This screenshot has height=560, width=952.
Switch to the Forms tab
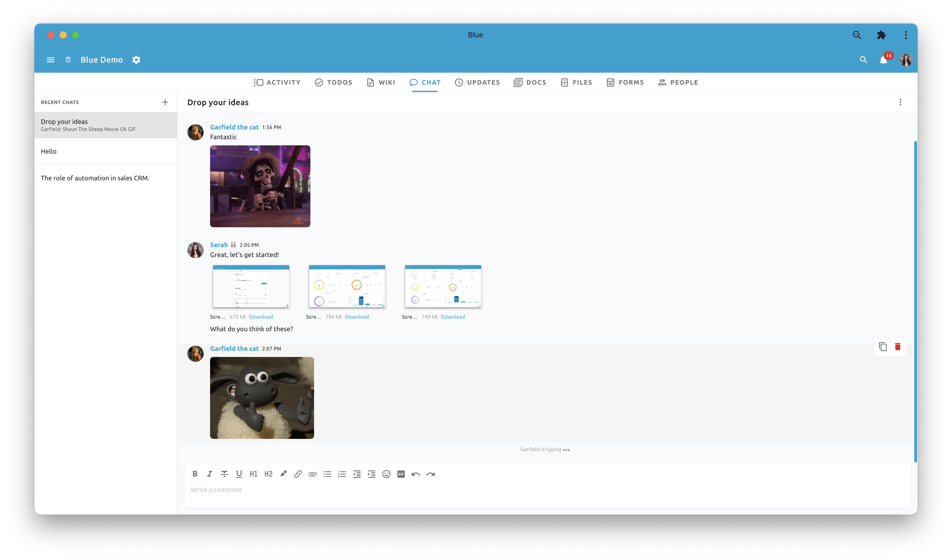pyautogui.click(x=625, y=82)
